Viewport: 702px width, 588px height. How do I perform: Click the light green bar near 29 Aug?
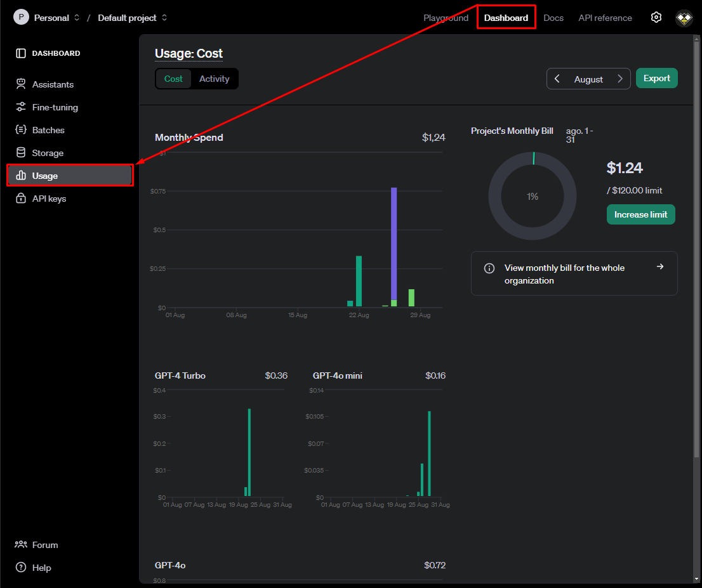tap(411, 298)
